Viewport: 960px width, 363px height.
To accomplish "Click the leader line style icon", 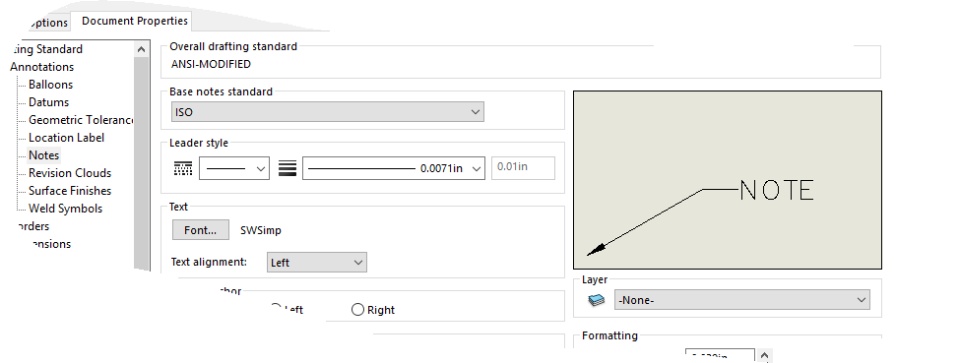I will coord(183,168).
